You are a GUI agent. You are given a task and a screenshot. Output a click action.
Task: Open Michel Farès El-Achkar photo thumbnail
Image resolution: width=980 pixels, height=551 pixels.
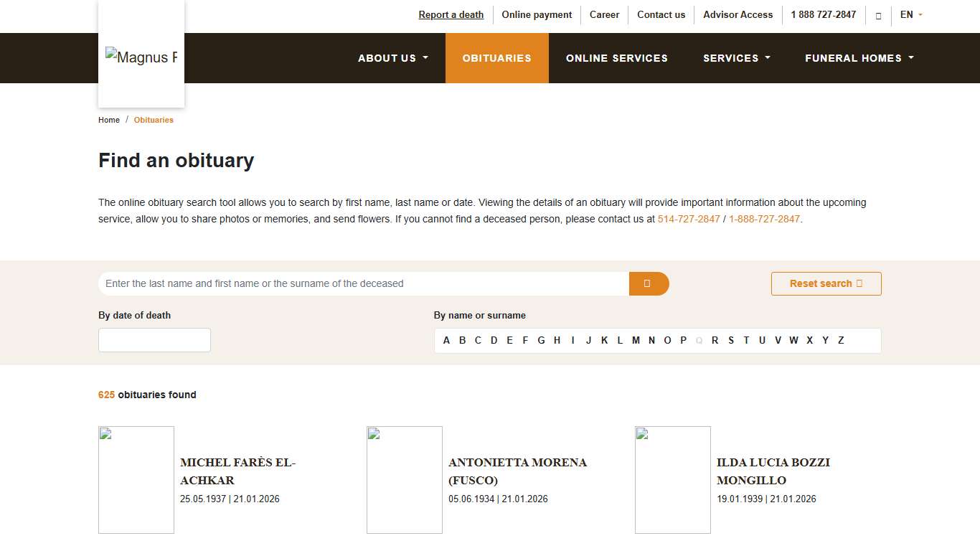[x=136, y=480]
